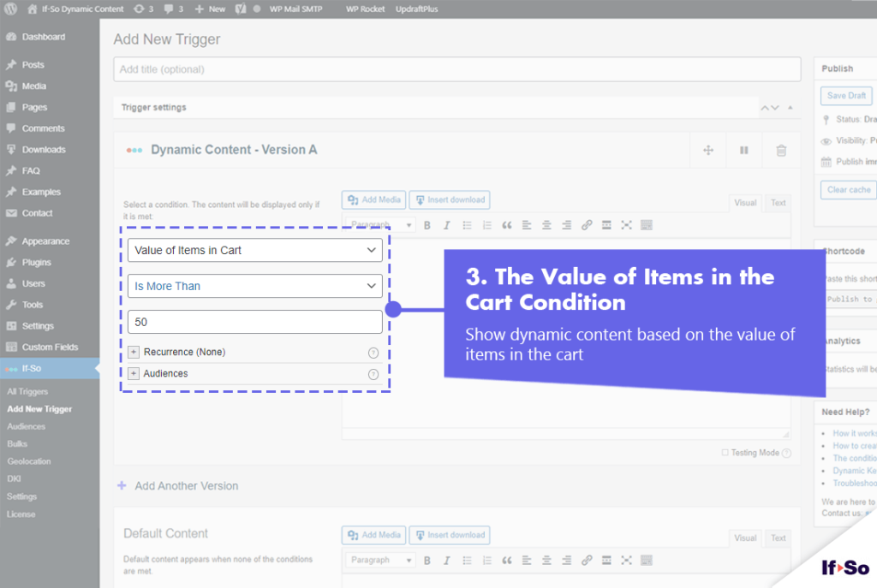Open the Value of Items in Cart dropdown
Image resolution: width=877 pixels, height=588 pixels.
[255, 251]
